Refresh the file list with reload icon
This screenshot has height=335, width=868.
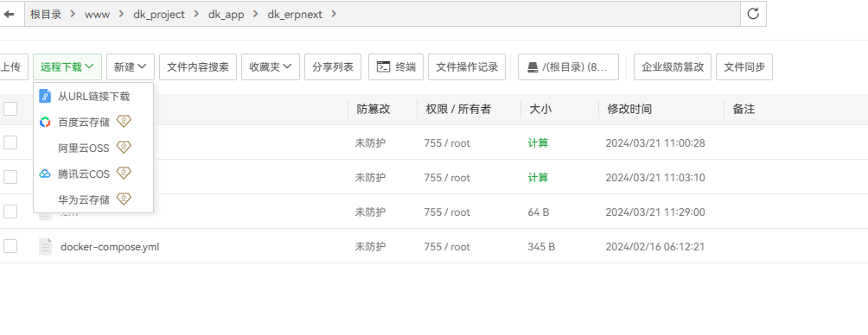click(x=753, y=14)
